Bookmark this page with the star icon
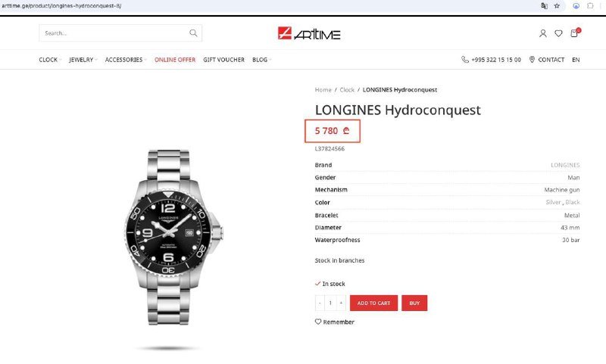This screenshot has width=606, height=364. 557,6
